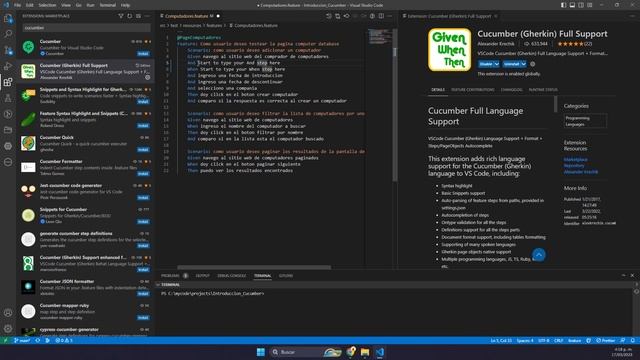Collapse the TERMINAL section chevron
The image size is (640, 360).
click(x=158, y=284)
